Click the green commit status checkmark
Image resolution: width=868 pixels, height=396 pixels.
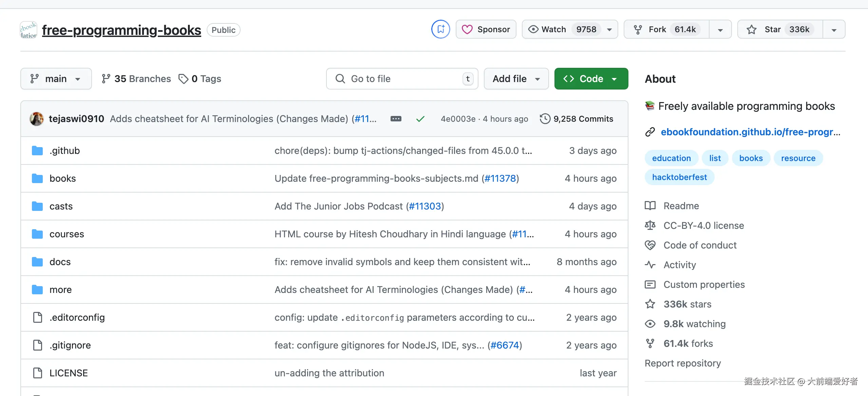(420, 119)
